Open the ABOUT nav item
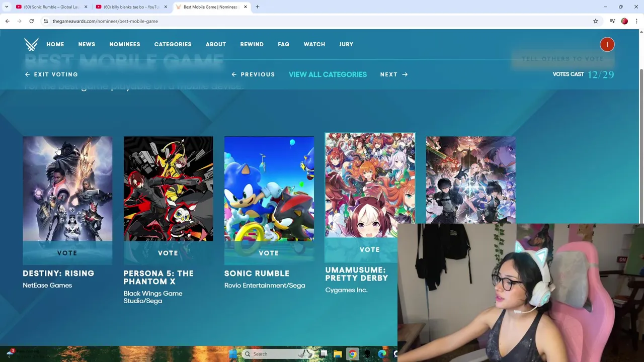This screenshot has width=644, height=362. pyautogui.click(x=216, y=44)
